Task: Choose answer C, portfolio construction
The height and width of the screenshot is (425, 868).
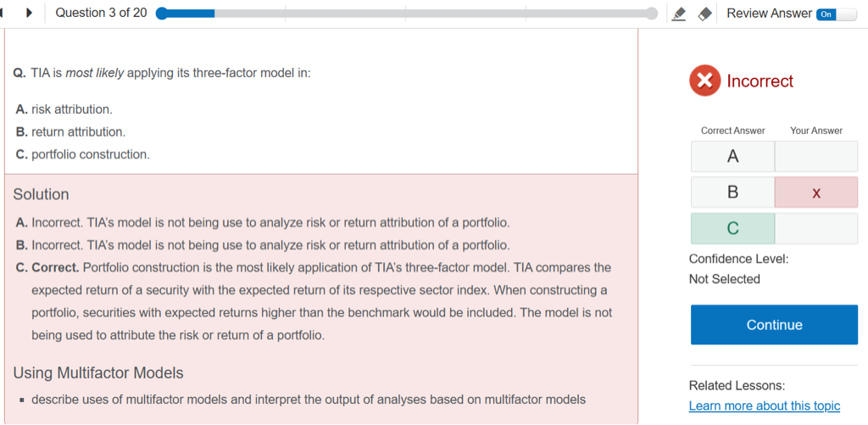Action: [x=83, y=154]
